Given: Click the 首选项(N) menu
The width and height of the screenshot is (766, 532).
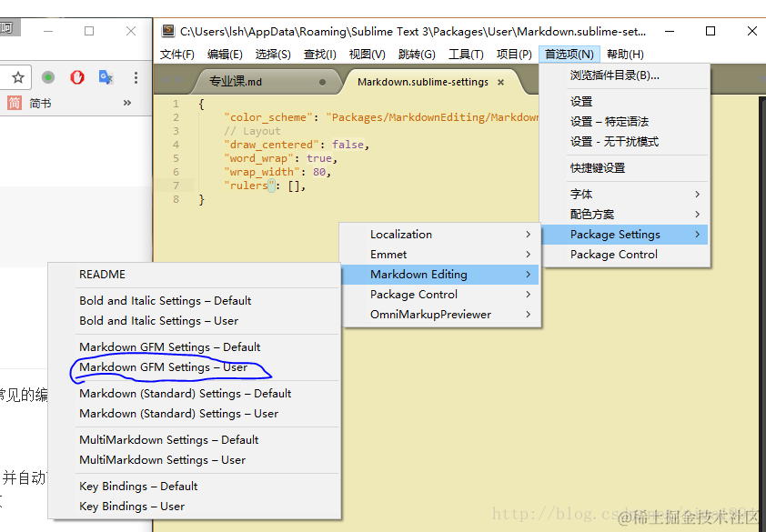Looking at the screenshot, I should pos(569,55).
